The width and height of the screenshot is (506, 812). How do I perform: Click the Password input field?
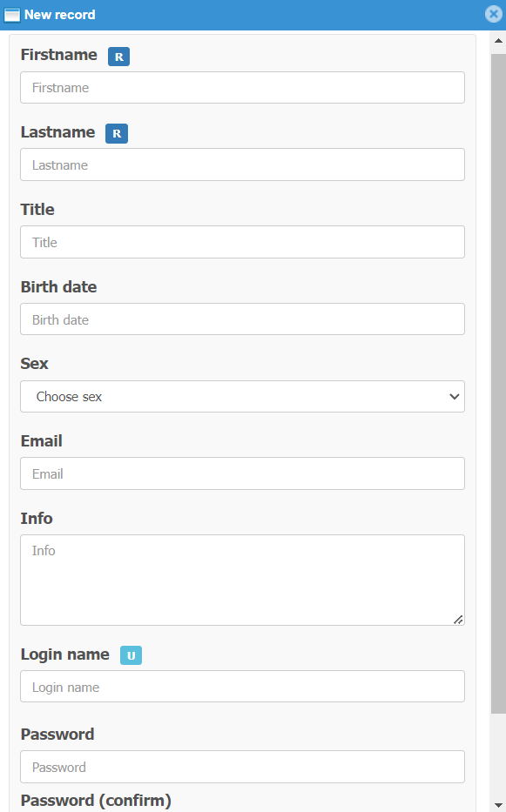tap(243, 767)
